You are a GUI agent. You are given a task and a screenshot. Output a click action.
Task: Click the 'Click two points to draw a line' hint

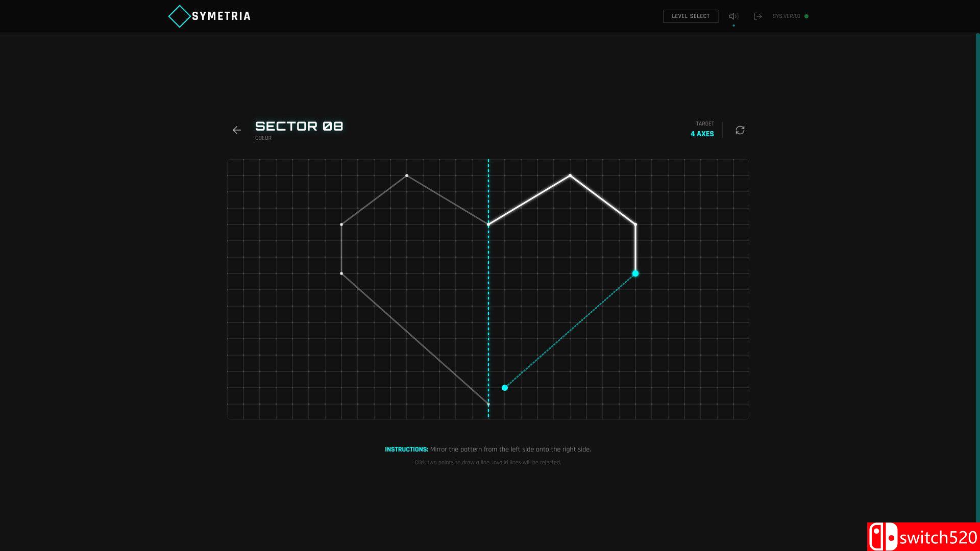pos(487,462)
